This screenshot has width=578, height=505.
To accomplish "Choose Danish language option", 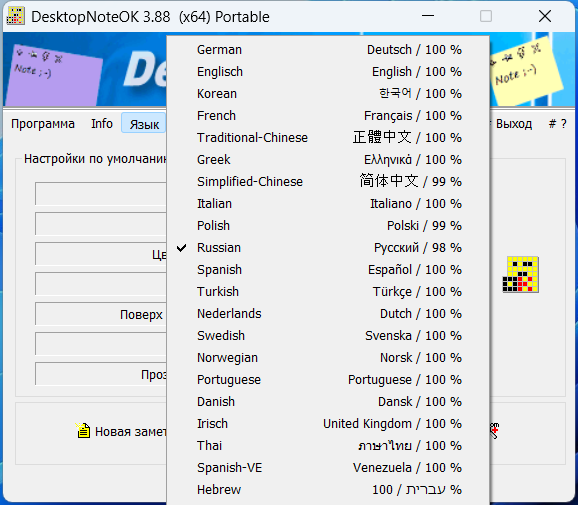I will pyautogui.click(x=328, y=401).
